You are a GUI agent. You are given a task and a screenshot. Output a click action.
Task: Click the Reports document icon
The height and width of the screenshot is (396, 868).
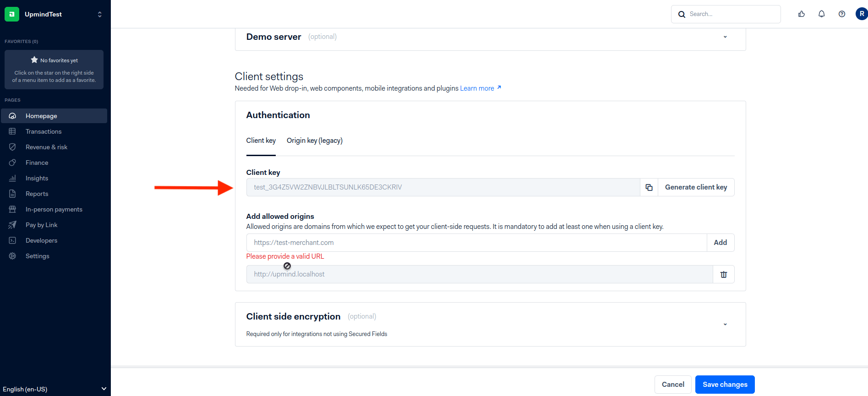tap(12, 194)
